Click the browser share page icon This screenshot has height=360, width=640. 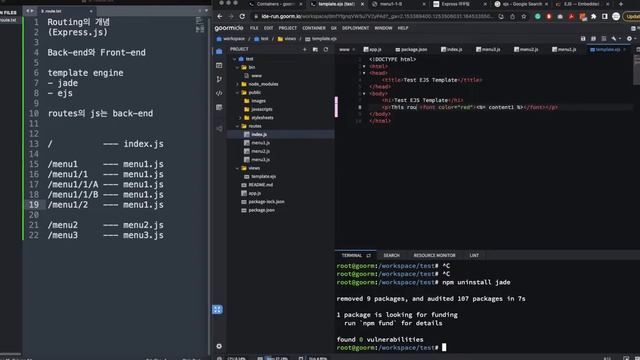(512, 16)
